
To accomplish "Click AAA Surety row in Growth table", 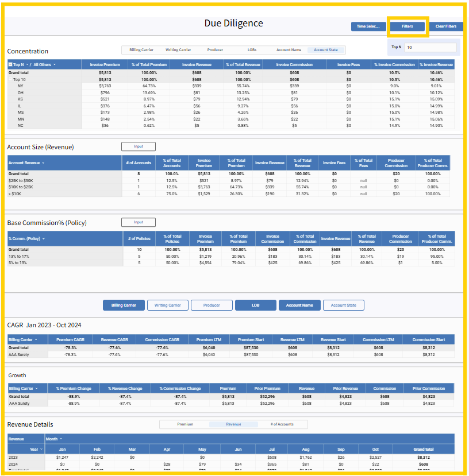I will click(x=231, y=404).
